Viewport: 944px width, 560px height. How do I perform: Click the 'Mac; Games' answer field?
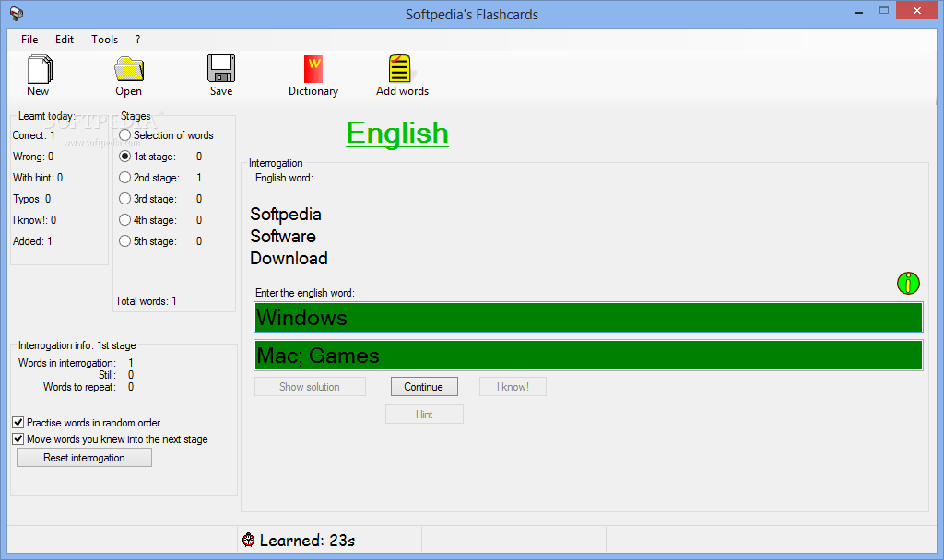tap(588, 356)
